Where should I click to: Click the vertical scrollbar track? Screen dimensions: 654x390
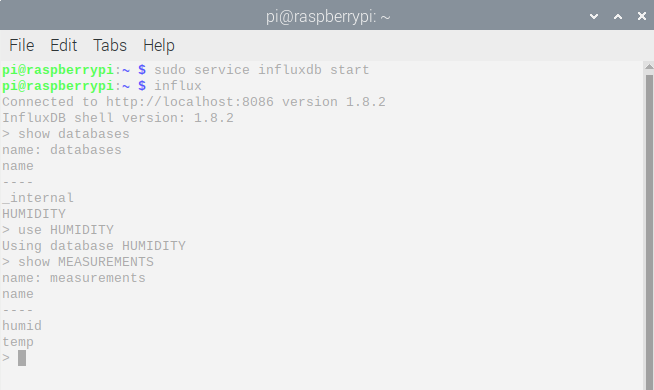click(x=649, y=231)
